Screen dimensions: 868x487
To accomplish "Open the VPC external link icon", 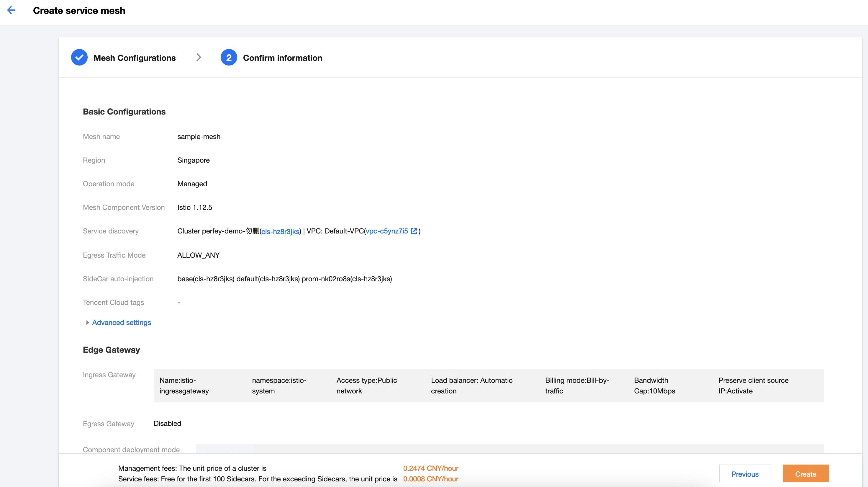I will [414, 231].
